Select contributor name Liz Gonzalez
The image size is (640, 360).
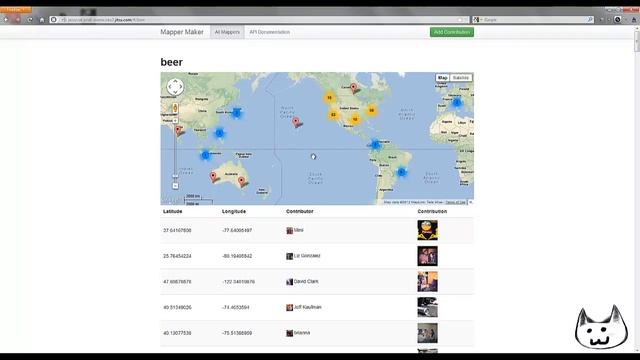click(307, 256)
